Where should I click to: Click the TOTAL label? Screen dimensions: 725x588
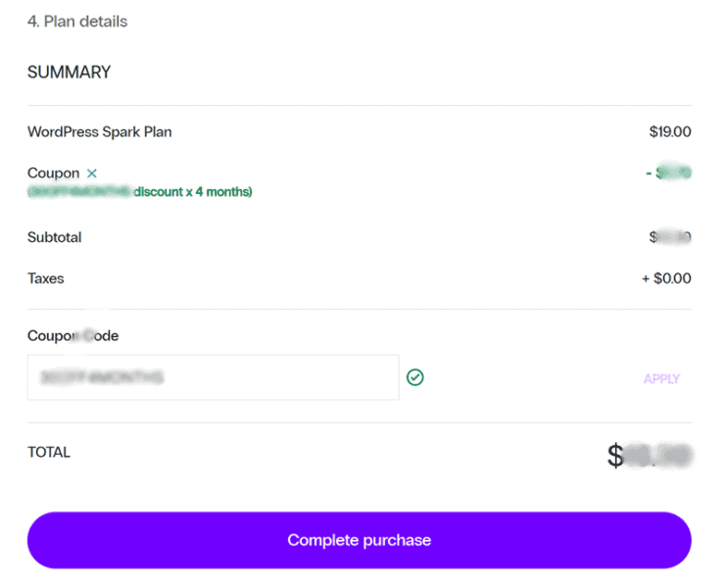point(49,452)
